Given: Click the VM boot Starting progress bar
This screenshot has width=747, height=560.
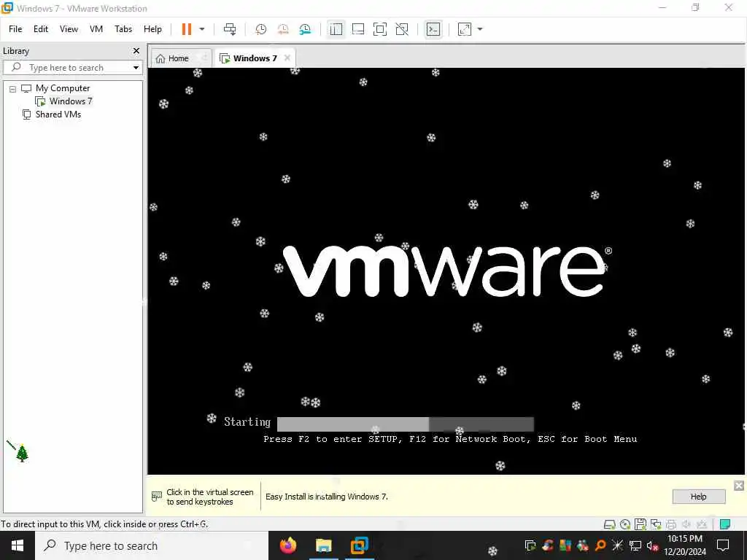Looking at the screenshot, I should coord(406,424).
